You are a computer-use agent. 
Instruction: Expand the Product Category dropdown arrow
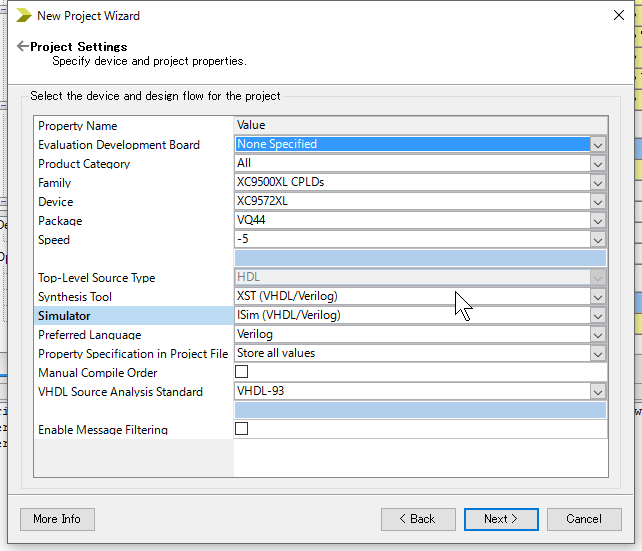point(597,164)
